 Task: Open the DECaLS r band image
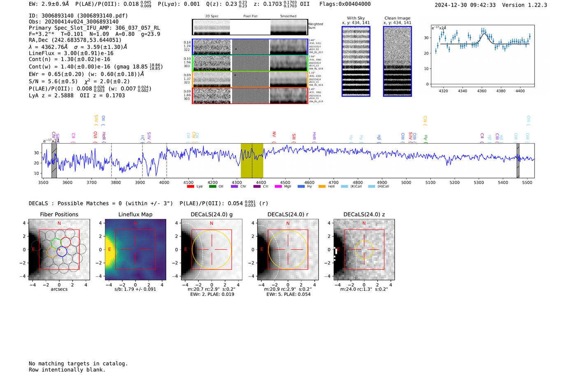pos(288,249)
